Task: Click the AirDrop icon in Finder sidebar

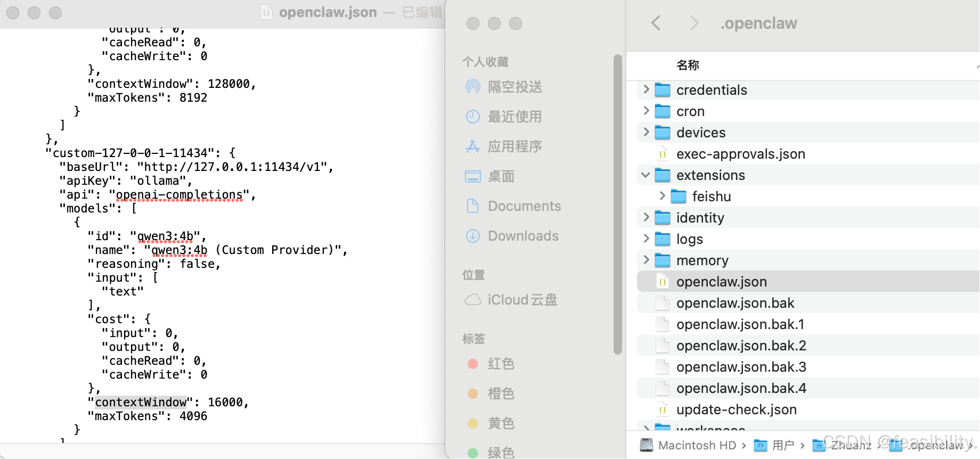Action: 472,86
